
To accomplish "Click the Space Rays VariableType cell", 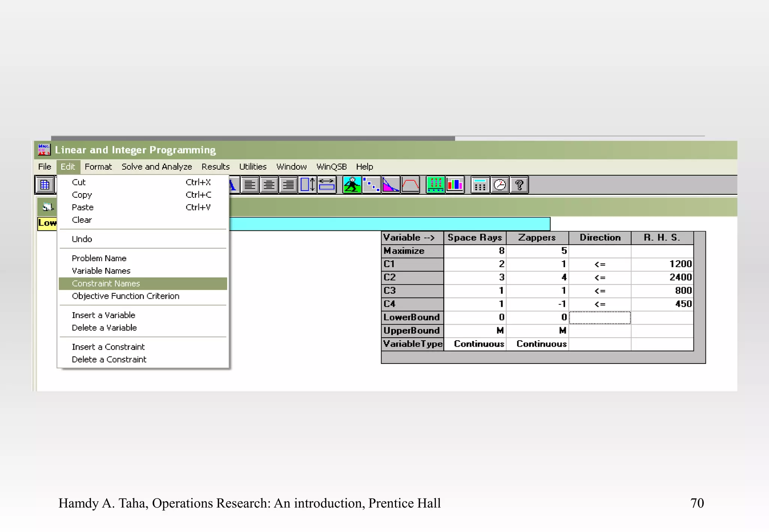I will 475,344.
